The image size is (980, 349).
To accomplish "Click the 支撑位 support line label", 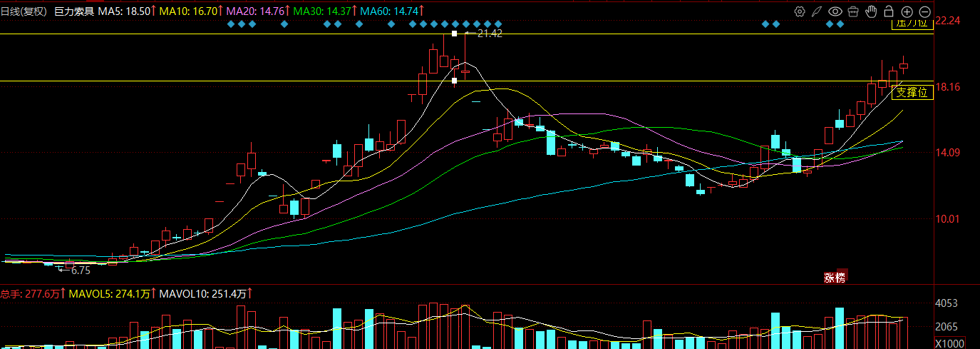I will 912,92.
